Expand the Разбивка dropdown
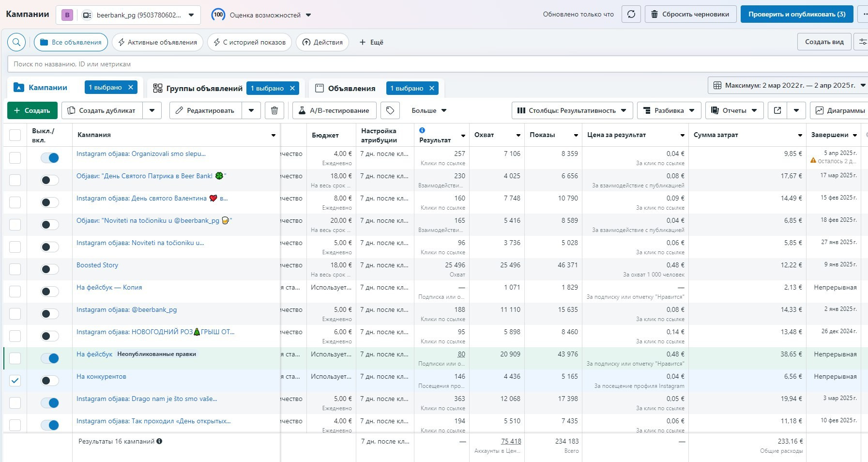Viewport: 868px width, 462px height. click(x=669, y=110)
